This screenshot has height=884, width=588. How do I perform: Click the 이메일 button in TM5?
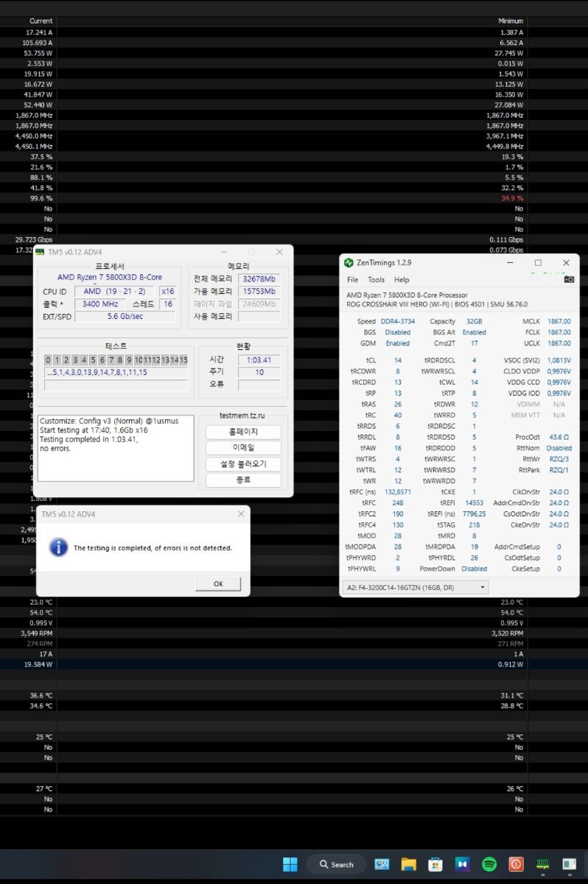pos(243,448)
